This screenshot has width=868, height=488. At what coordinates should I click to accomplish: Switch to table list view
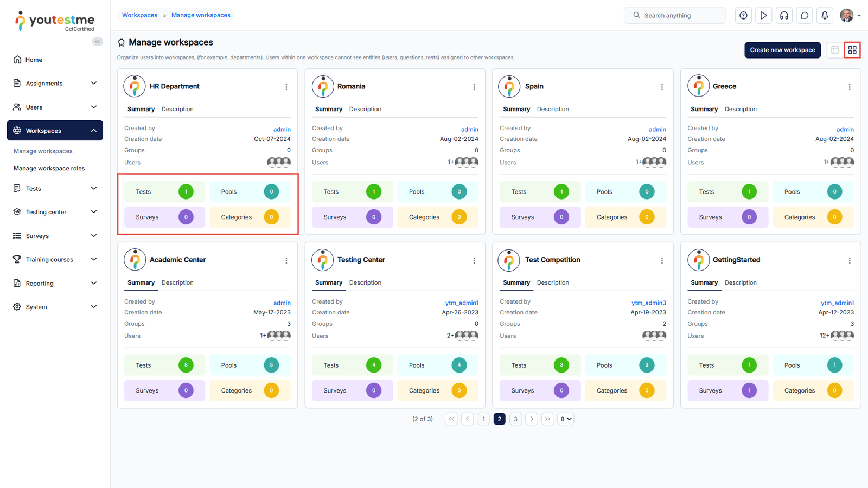tap(835, 50)
